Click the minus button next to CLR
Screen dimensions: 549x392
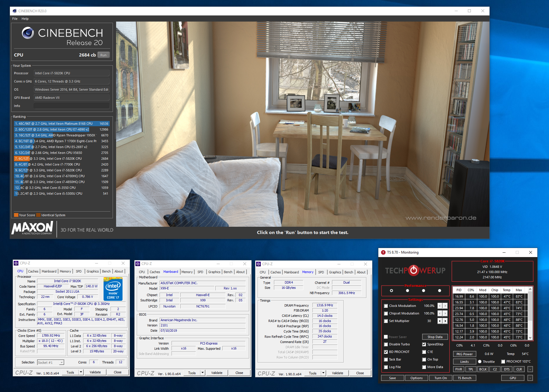530,369
